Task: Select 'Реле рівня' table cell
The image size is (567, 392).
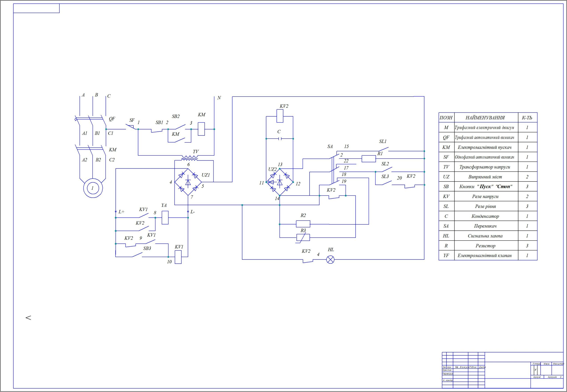Action: click(x=486, y=206)
